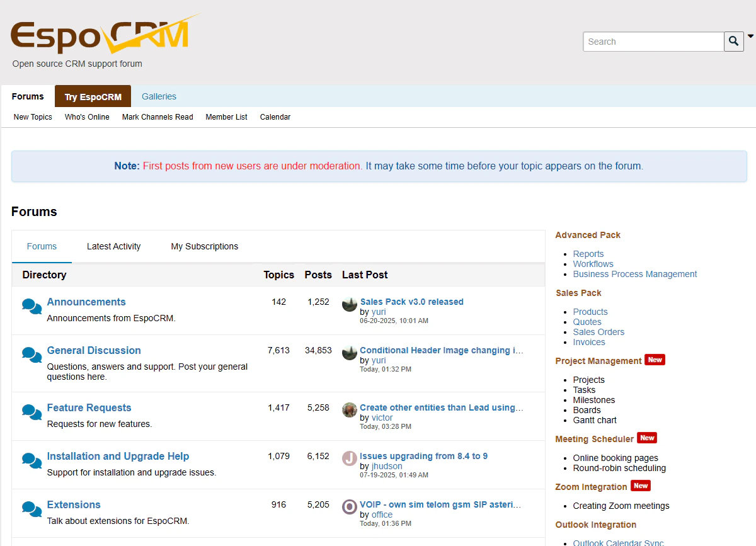Open Who's Online submenu item
The width and height of the screenshot is (756, 546).
click(x=87, y=117)
